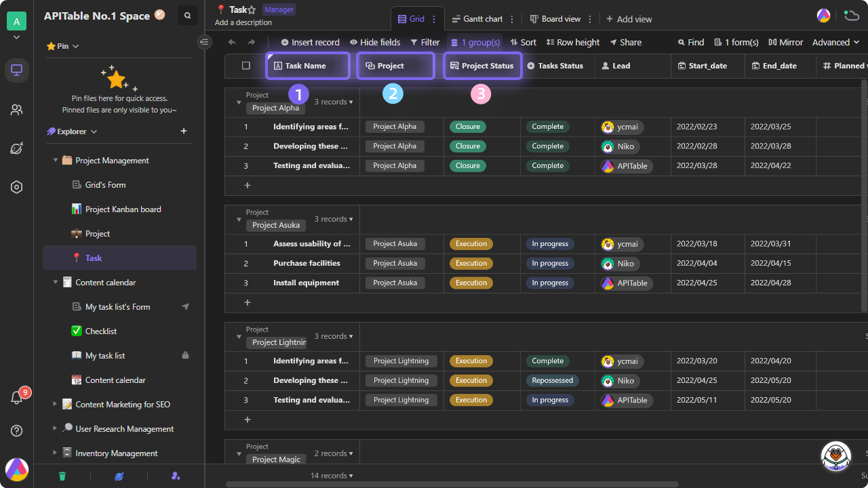Open space switcher arrow under A avatar
The image size is (868, 488).
(x=17, y=38)
